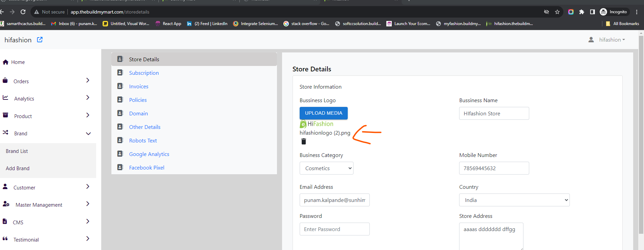Viewport: 644px width, 250px height.
Task: Open the hifashion storefront external link icon
Action: point(40,40)
